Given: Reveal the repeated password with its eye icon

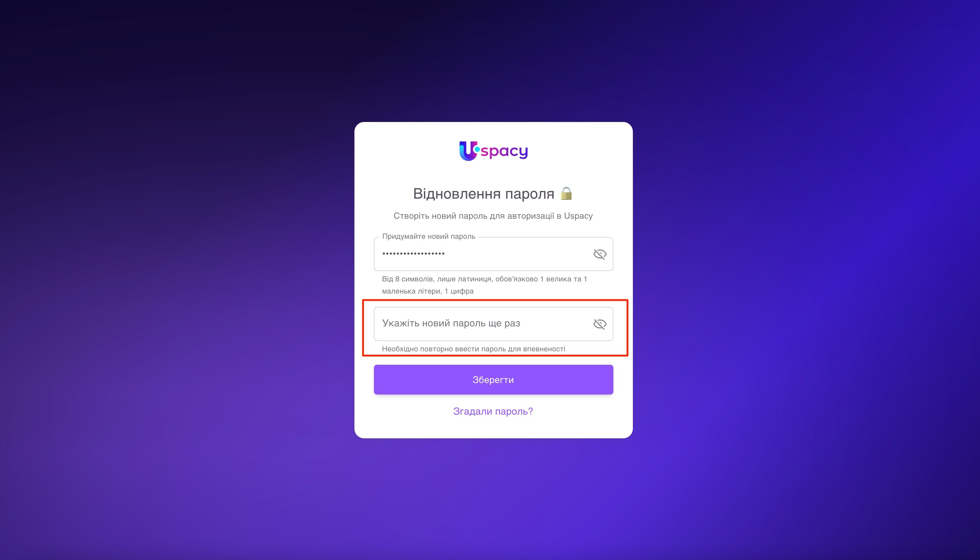Looking at the screenshot, I should tap(599, 324).
